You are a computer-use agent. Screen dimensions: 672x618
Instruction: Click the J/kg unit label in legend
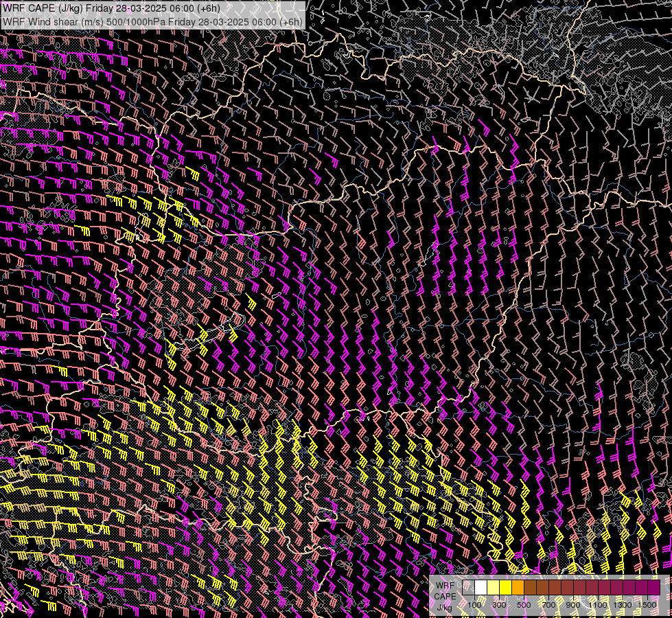(445, 608)
